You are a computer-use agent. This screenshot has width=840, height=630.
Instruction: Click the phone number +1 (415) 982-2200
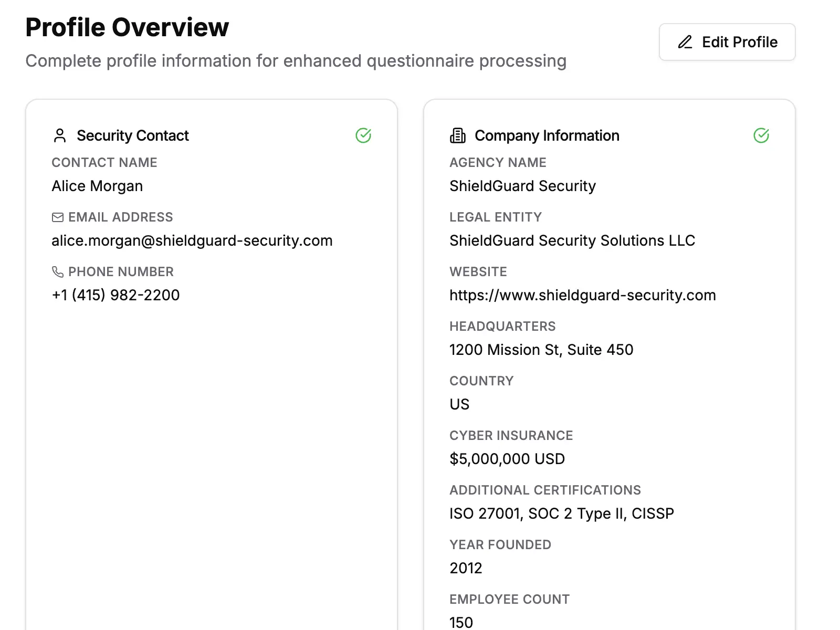[x=115, y=295]
